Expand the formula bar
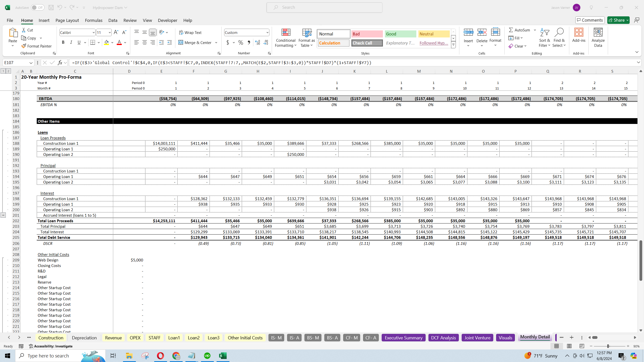The width and height of the screenshot is (644, 362). (x=638, y=62)
